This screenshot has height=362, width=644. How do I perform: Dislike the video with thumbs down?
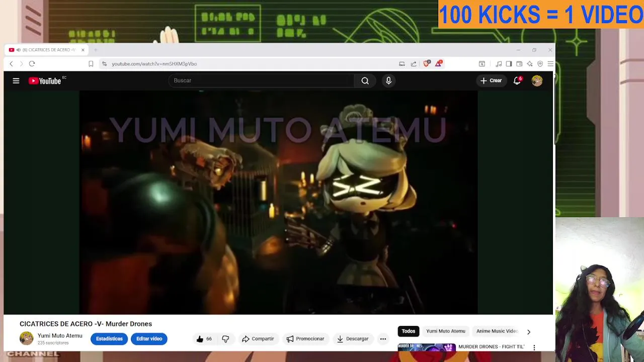pos(225,339)
